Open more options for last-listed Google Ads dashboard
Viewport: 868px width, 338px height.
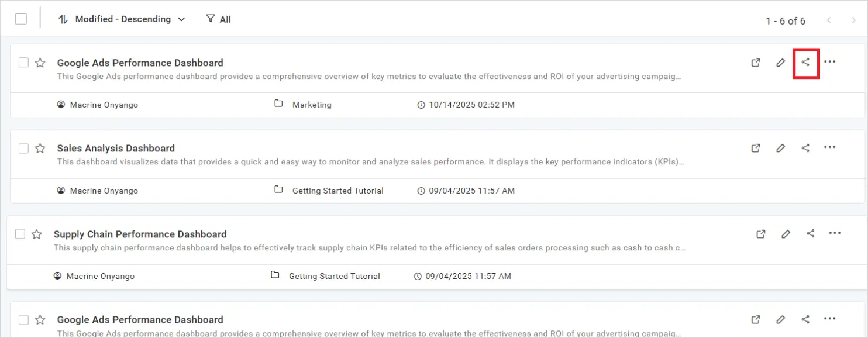830,319
